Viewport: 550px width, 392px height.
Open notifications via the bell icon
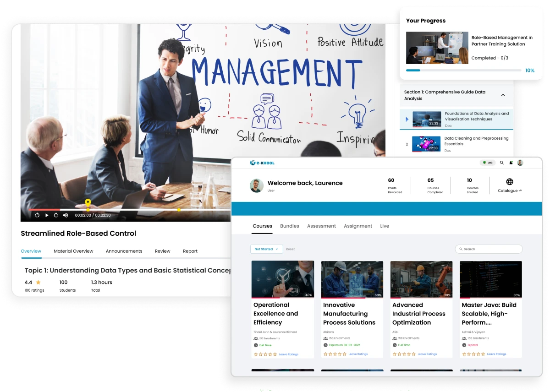point(511,163)
